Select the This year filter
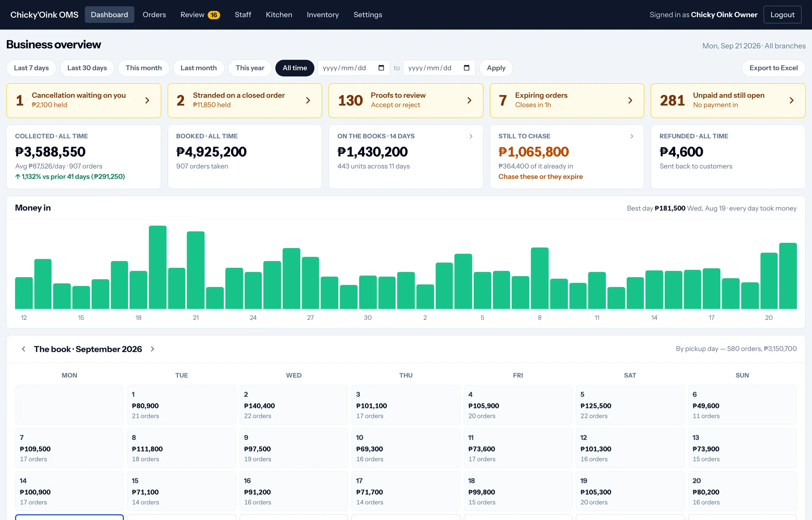 pyautogui.click(x=250, y=68)
